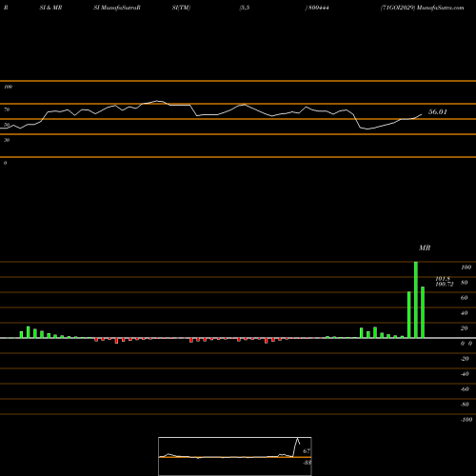The width and height of the screenshot is (476, 476).
Task: Click the MR axis label -20
Action: point(465,359)
